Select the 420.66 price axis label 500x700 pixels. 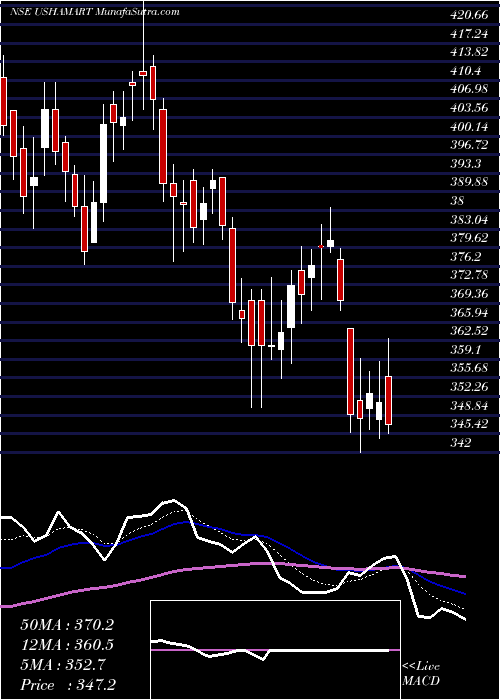468,15
